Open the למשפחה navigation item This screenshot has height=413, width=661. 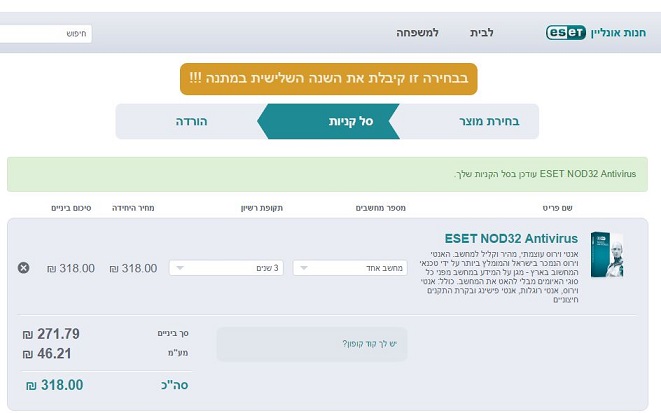pyautogui.click(x=417, y=33)
